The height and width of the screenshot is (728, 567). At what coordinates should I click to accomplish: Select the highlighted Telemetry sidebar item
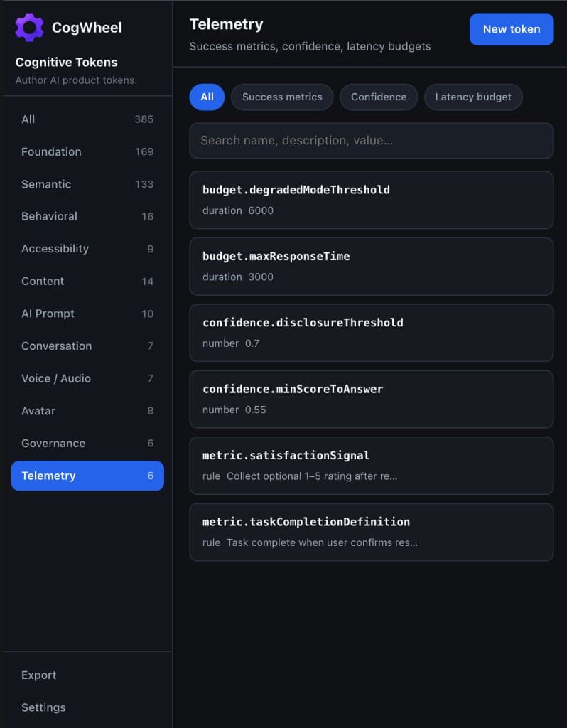[x=87, y=476]
